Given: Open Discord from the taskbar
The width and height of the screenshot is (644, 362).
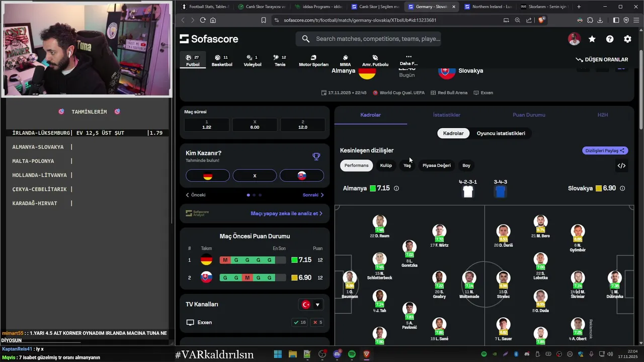Looking at the screenshot, I should [x=337, y=354].
